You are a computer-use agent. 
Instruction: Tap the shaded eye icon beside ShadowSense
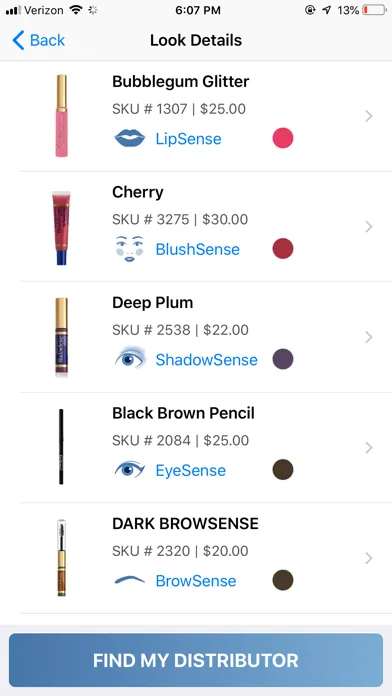[x=130, y=359]
